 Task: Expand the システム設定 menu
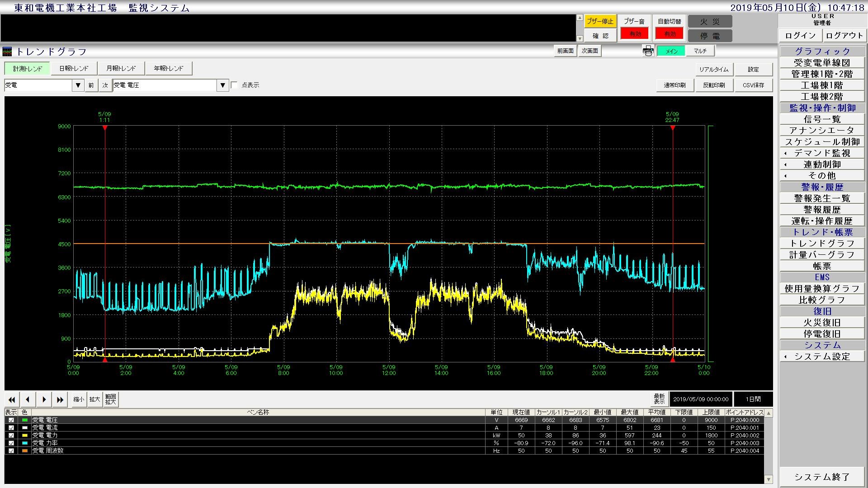[822, 357]
